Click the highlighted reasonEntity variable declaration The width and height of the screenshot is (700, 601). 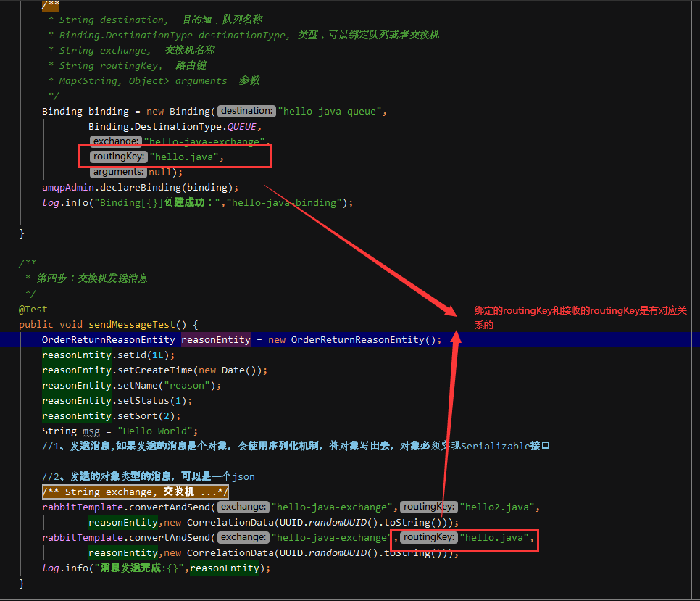point(216,340)
